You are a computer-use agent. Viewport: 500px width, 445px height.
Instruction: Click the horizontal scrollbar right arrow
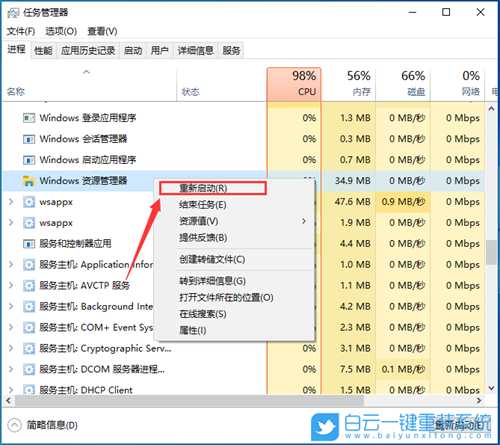click(479, 400)
